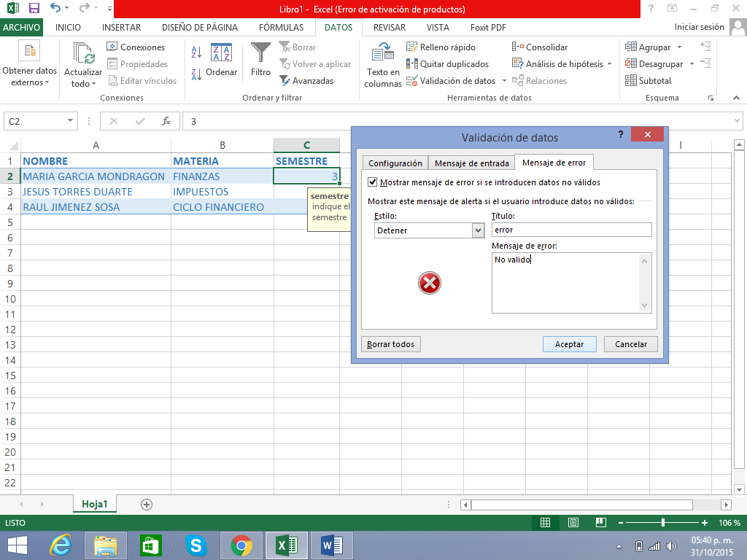Click the Título input field
Image resolution: width=747 pixels, height=560 pixels.
(x=571, y=230)
